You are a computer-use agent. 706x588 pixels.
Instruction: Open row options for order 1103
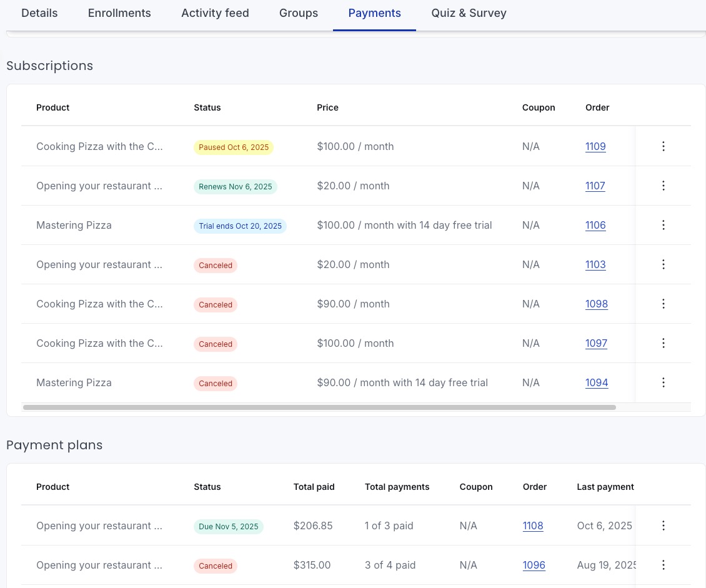[664, 264]
